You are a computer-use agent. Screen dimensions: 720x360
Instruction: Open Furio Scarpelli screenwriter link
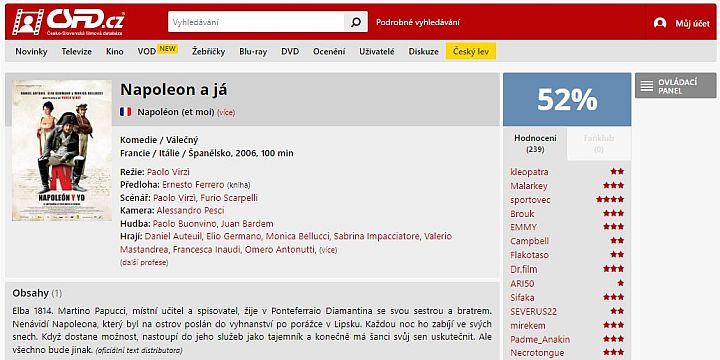[229, 198]
